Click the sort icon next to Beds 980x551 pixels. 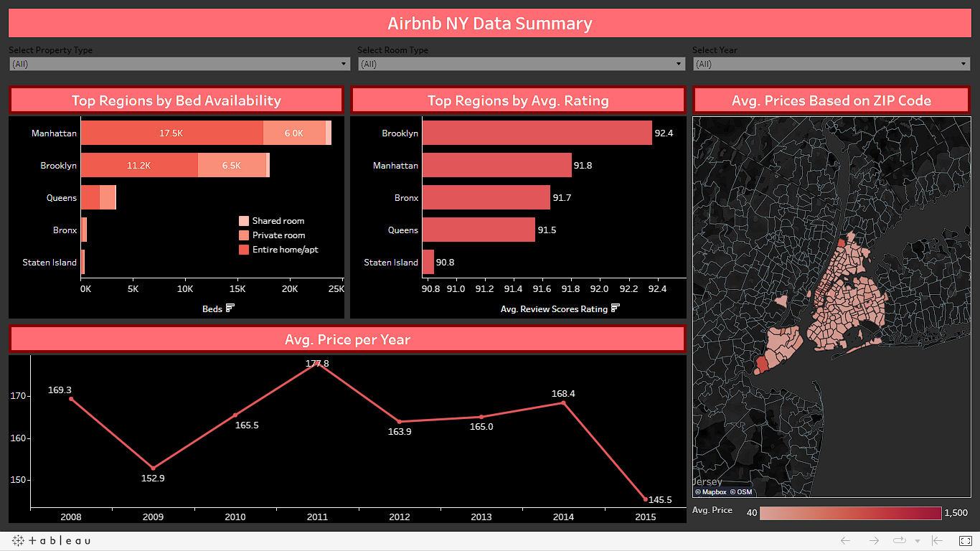click(230, 309)
